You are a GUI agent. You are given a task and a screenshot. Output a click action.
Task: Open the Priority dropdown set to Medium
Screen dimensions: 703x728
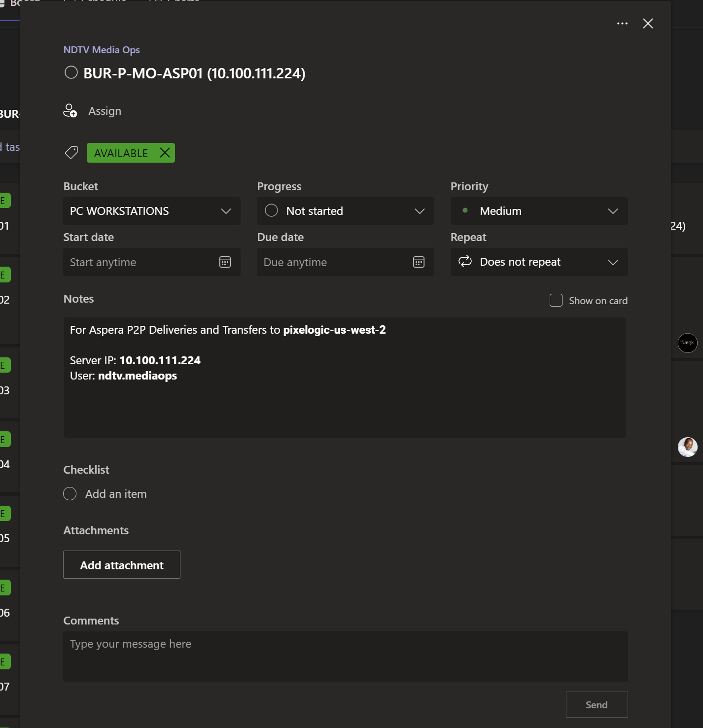coord(539,211)
